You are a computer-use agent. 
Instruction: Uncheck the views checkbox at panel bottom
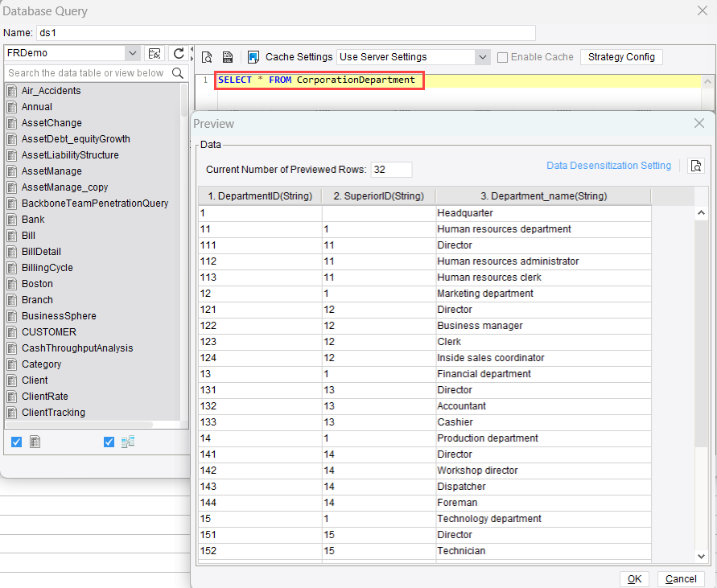tap(109, 442)
